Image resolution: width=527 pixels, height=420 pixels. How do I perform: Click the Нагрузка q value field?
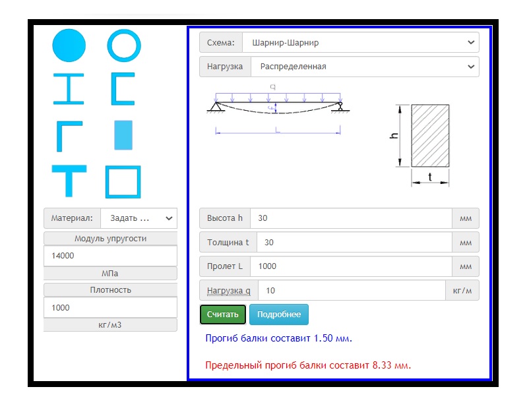point(352,291)
